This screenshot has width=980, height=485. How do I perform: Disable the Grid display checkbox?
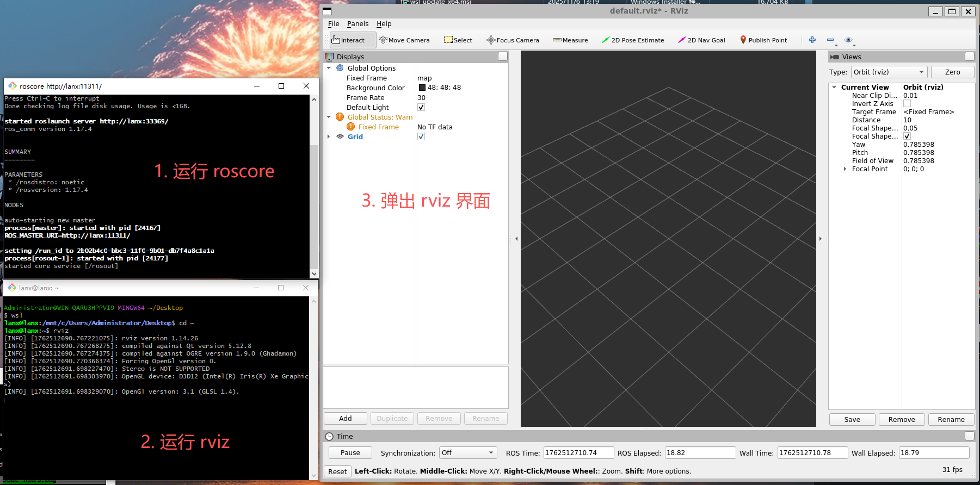421,136
